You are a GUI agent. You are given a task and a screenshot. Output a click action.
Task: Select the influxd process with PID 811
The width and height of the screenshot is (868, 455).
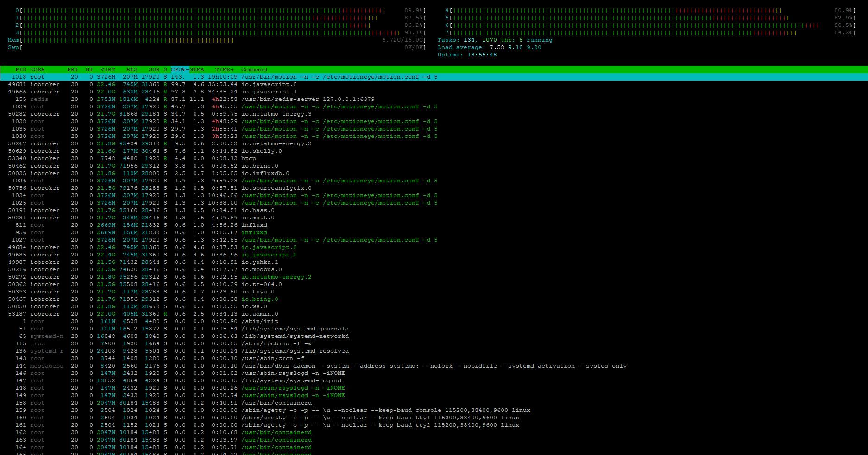(x=434, y=225)
